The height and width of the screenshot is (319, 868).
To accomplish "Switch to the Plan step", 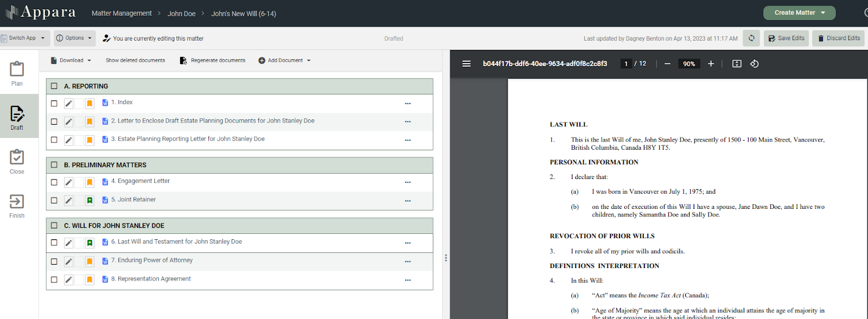I will pyautogui.click(x=17, y=73).
